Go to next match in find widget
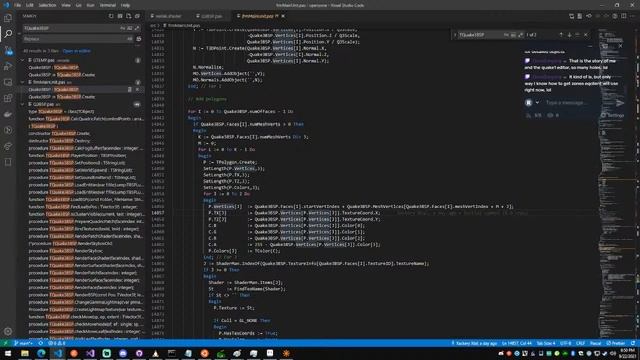This screenshot has width=640, height=360. pos(569,35)
